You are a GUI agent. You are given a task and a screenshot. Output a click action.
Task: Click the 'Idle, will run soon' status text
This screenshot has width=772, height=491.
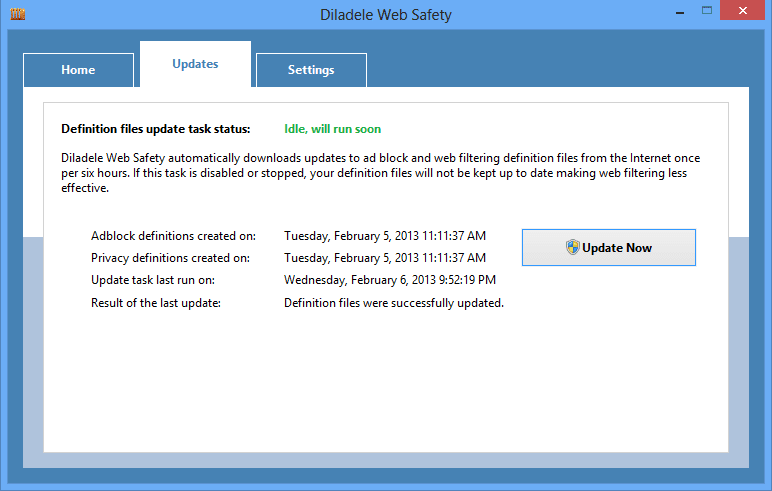coord(332,129)
